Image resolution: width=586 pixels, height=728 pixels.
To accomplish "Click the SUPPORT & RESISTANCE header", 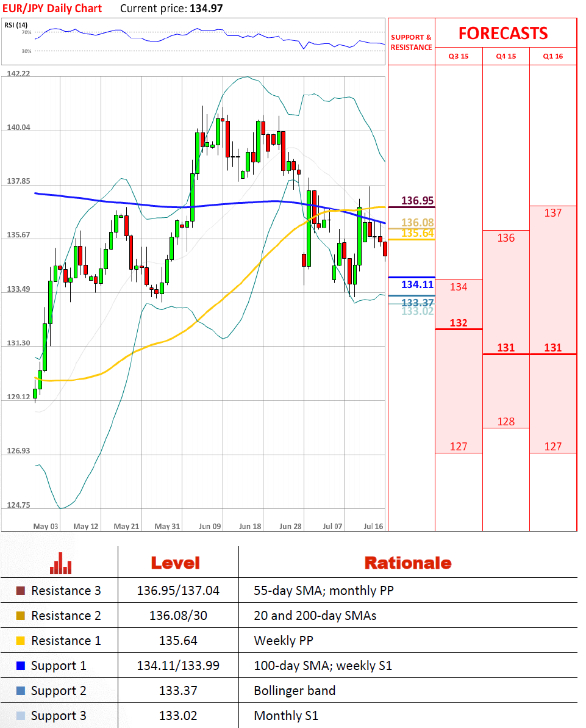I will [x=411, y=42].
